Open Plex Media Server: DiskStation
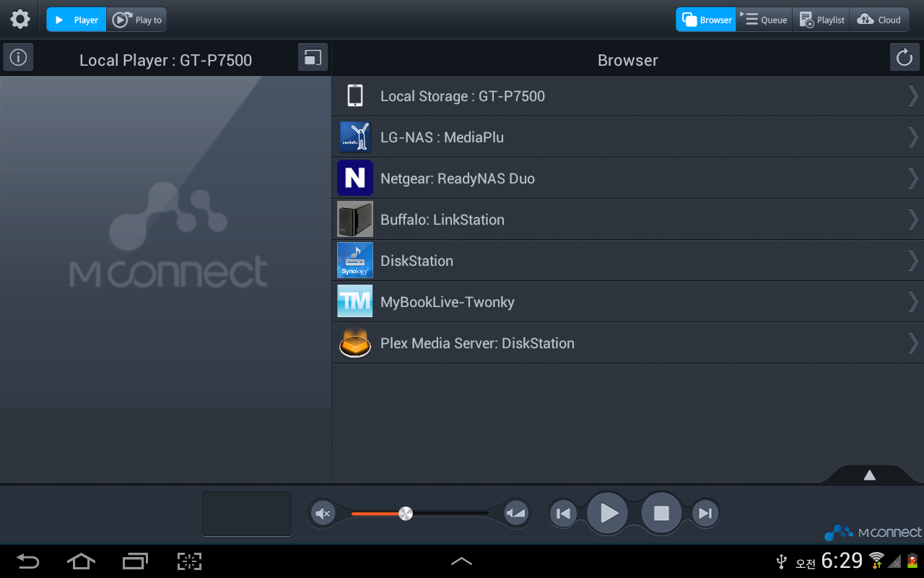Screen dimensions: 924x578 [627, 343]
